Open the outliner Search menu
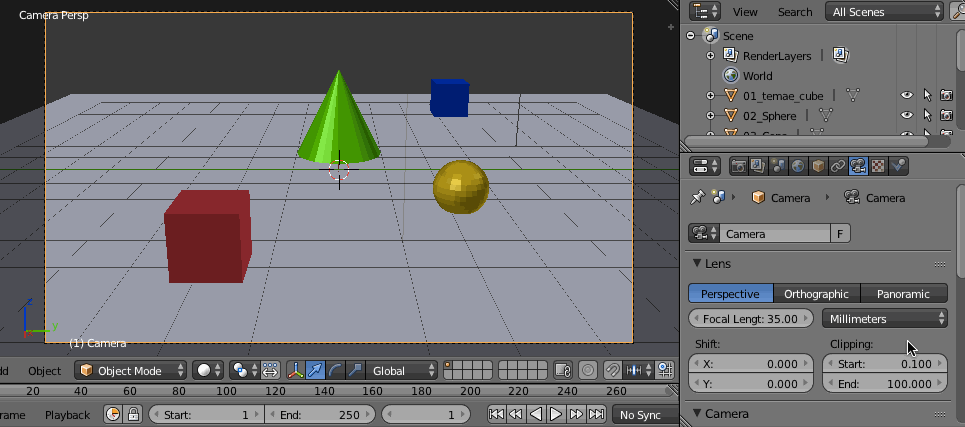 795,12
